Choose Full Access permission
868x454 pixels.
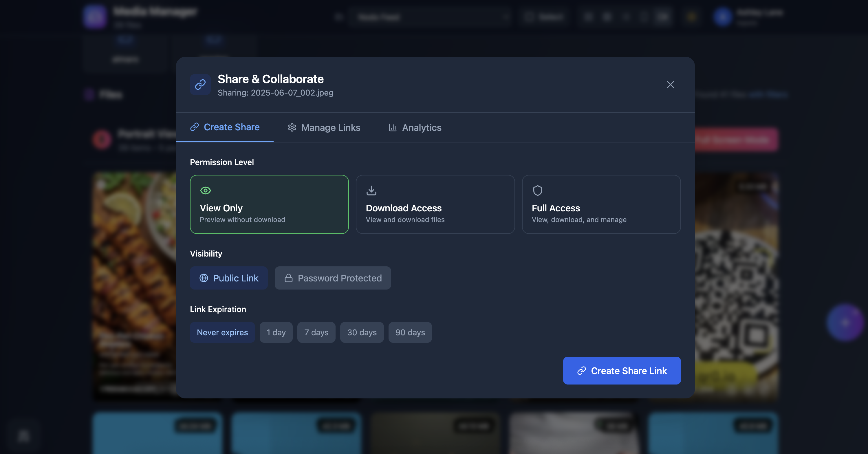click(601, 204)
